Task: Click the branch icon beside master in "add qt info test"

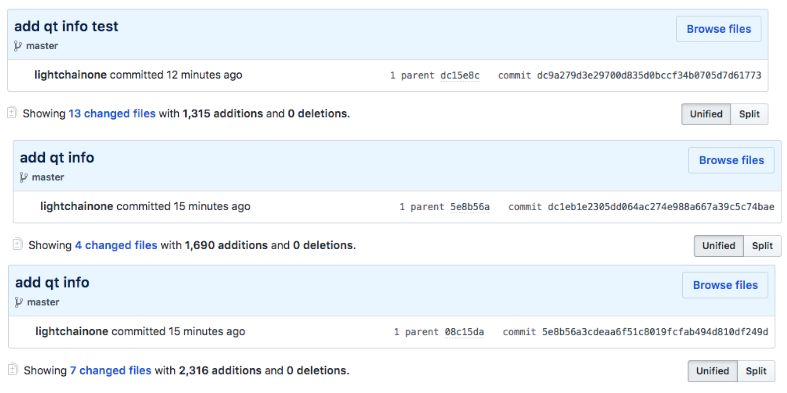Action: click(18, 46)
